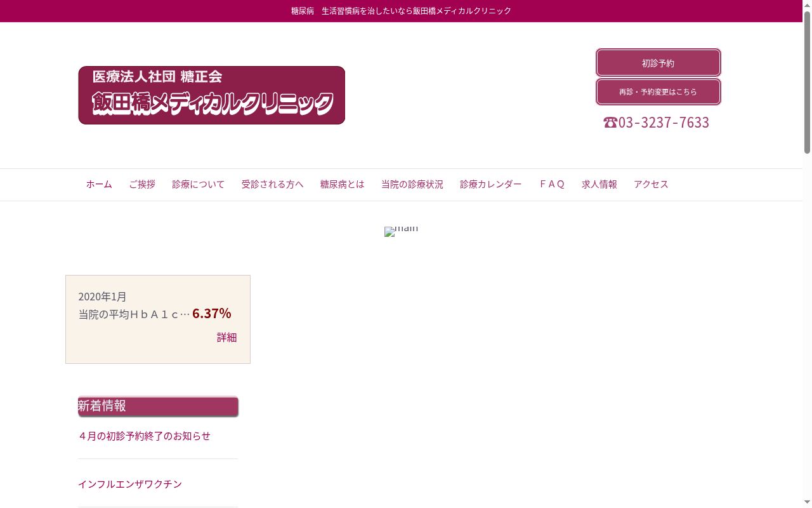Click 再診・予約変更はこちら button
The width and height of the screenshot is (812, 508).
pyautogui.click(x=658, y=91)
